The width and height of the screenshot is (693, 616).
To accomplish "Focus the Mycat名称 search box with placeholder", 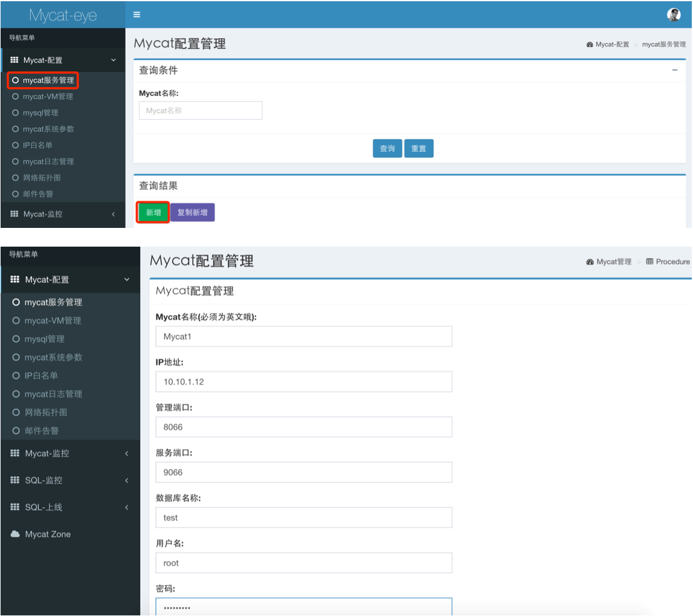I will [x=201, y=111].
